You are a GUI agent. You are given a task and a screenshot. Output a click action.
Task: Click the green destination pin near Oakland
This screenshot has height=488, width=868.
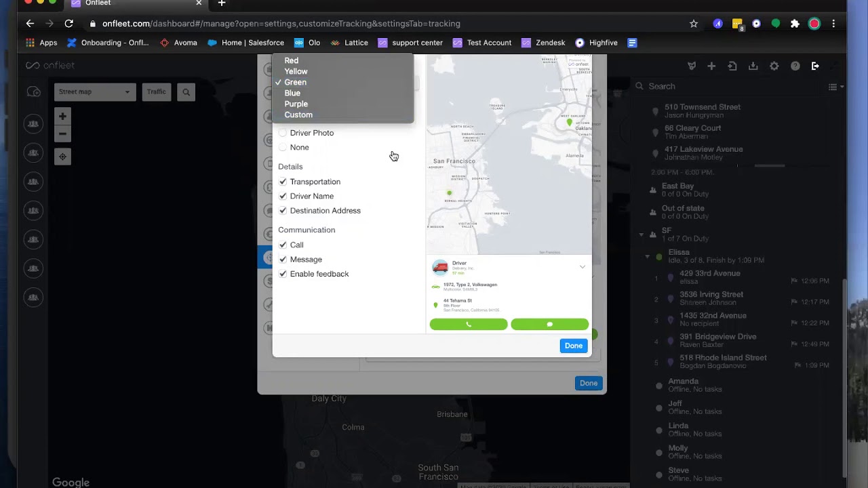pyautogui.click(x=570, y=123)
